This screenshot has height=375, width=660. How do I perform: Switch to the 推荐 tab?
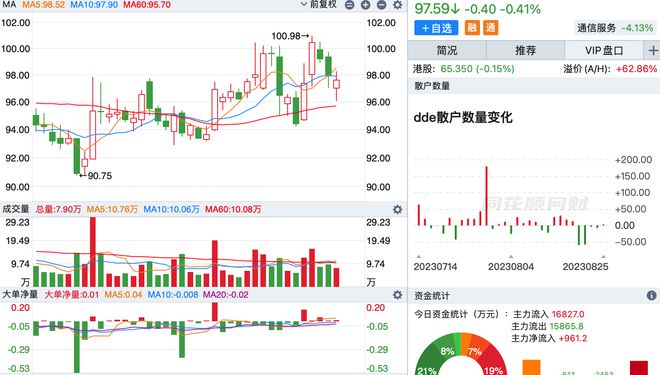click(525, 51)
